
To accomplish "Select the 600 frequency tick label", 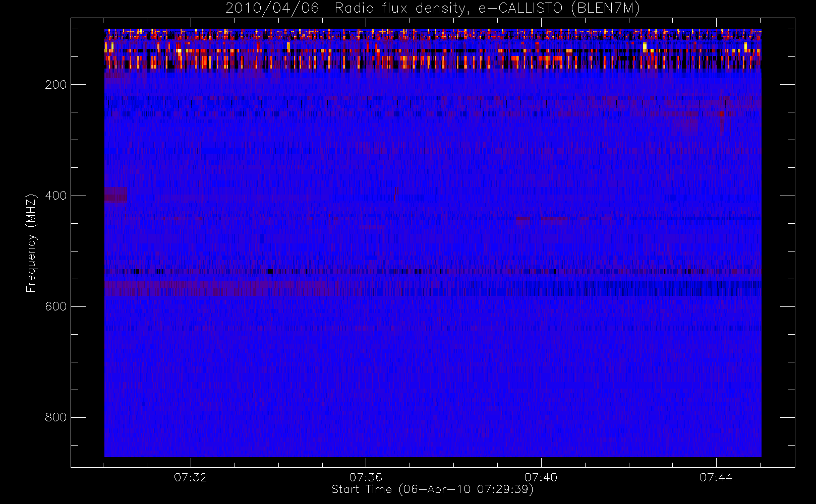I will tap(56, 306).
